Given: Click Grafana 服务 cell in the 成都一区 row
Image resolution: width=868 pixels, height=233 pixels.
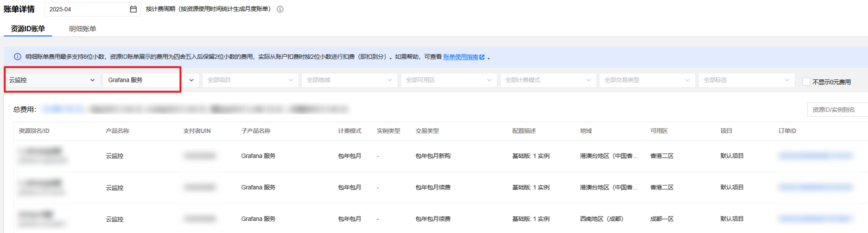Looking at the screenshot, I should (258, 219).
